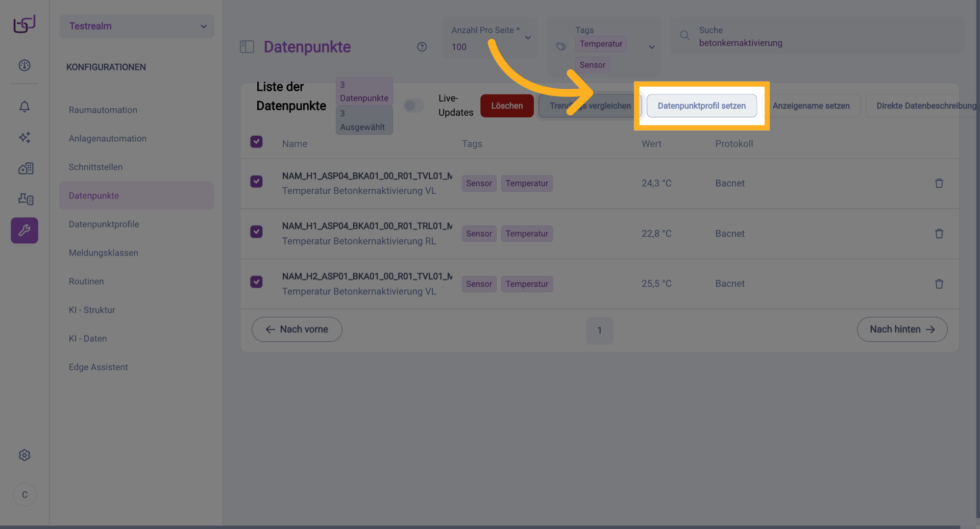Viewport: 980px width, 529px height.
Task: Open the Anzahl Pro Seite dropdown
Action: click(x=489, y=39)
